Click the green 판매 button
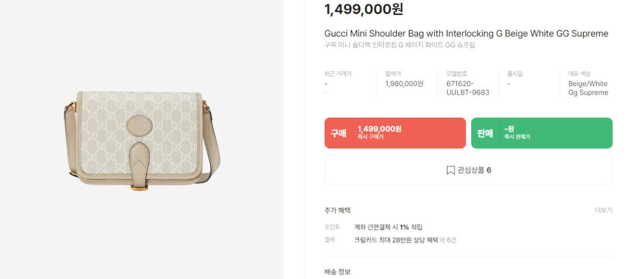This screenshot has height=279, width=644. click(x=541, y=133)
